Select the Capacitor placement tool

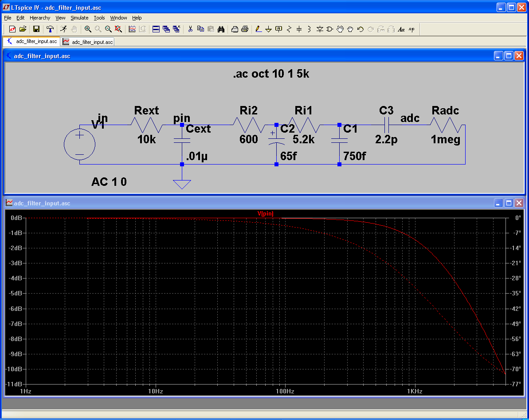click(299, 29)
